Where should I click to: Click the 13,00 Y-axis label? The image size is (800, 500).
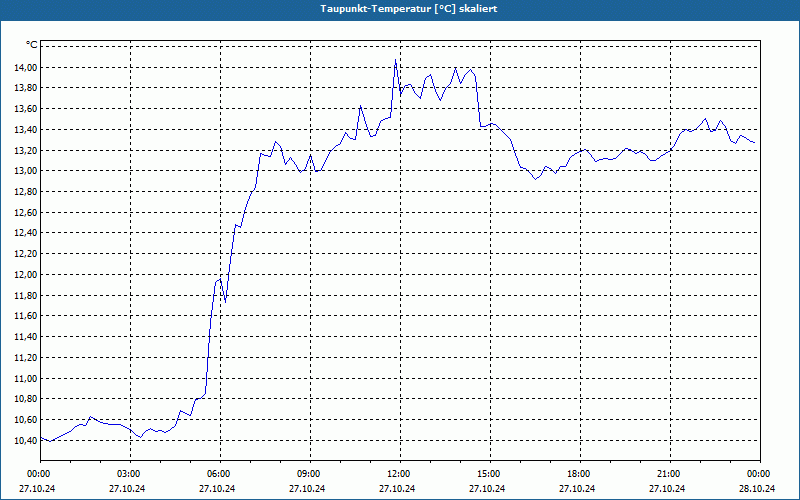click(25, 171)
